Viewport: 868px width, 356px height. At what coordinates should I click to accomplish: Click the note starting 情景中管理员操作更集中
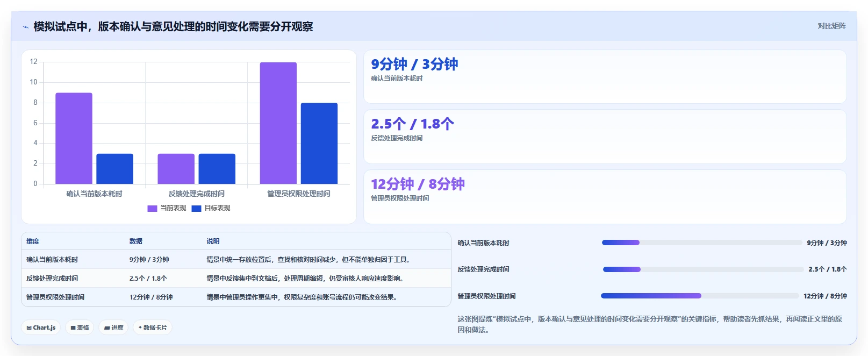[304, 297]
